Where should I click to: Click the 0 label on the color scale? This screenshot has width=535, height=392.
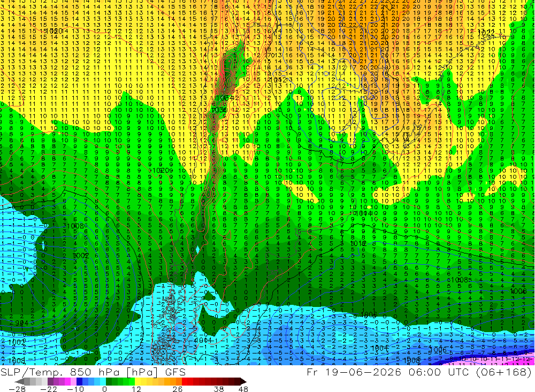pyautogui.click(x=104, y=389)
